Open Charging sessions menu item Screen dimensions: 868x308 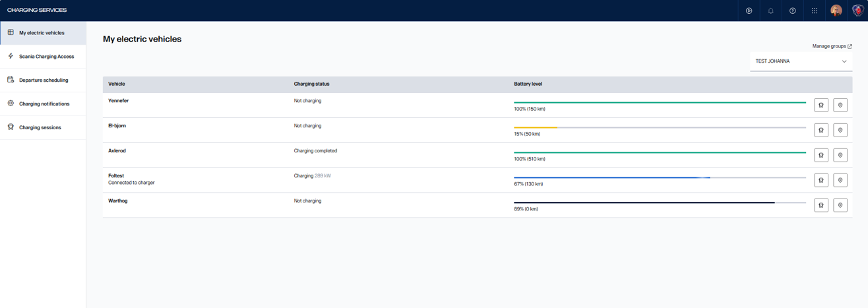pos(43,128)
